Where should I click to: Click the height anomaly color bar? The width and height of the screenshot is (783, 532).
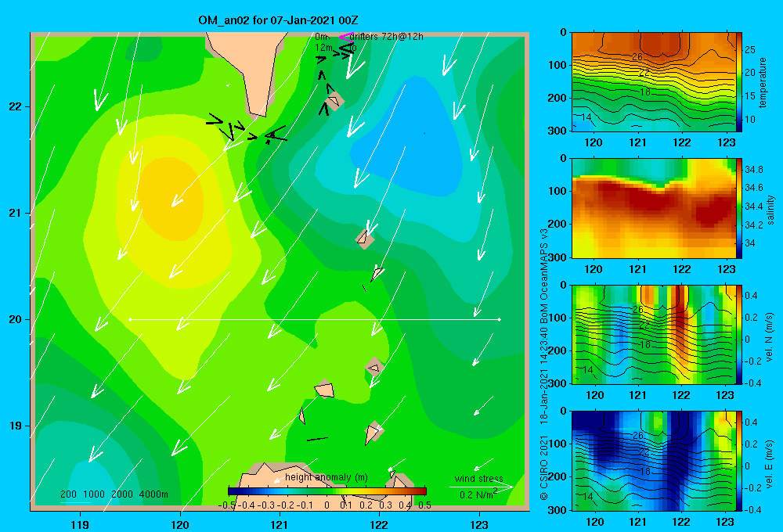click(x=327, y=491)
